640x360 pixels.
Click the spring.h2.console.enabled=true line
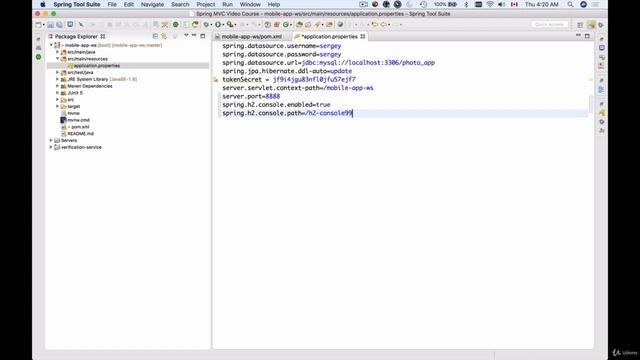(x=276, y=104)
